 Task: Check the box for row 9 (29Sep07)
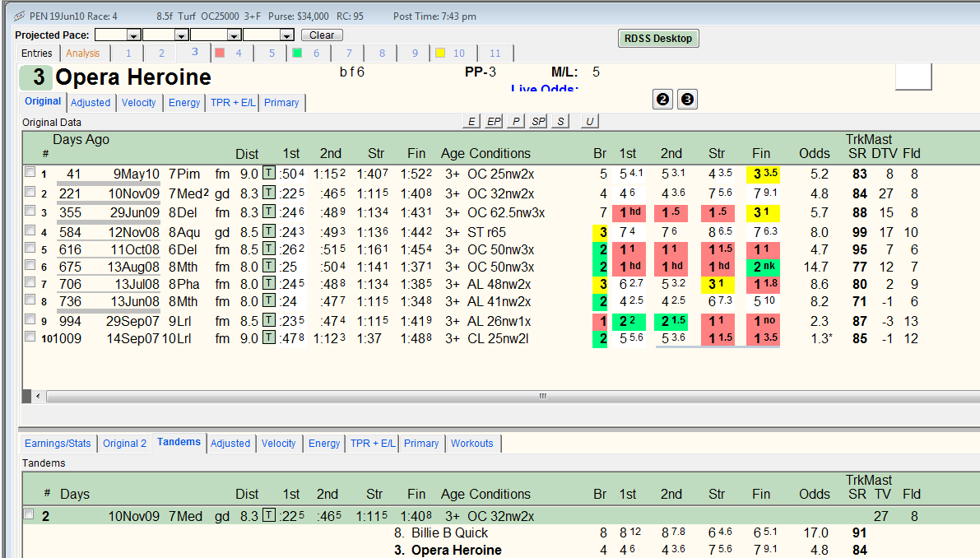coord(30,319)
